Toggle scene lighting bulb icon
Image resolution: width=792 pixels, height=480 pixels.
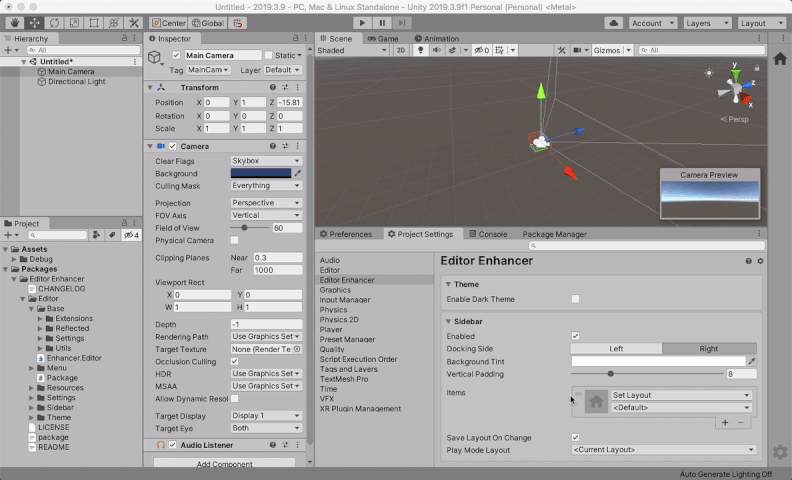(420, 50)
